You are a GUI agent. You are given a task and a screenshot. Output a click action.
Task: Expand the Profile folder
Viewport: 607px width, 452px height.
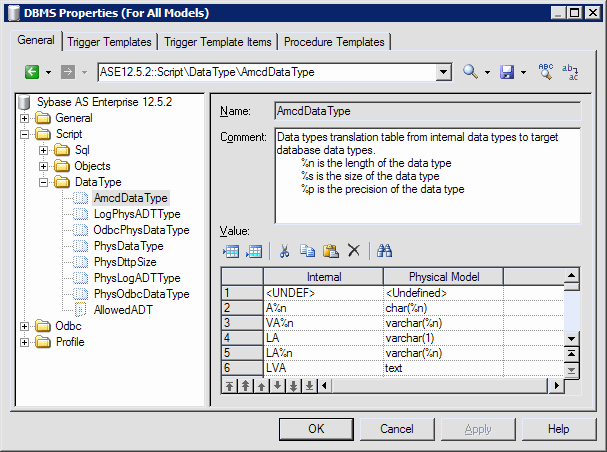coord(24,342)
